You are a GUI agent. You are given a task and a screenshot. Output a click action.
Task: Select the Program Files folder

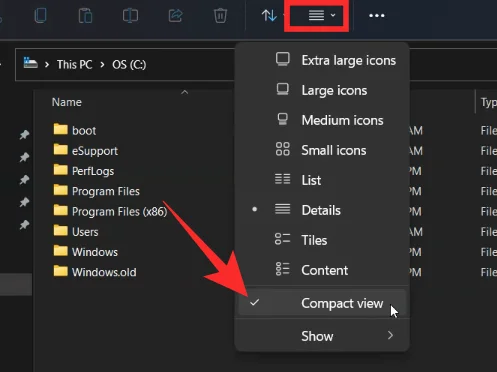[106, 191]
